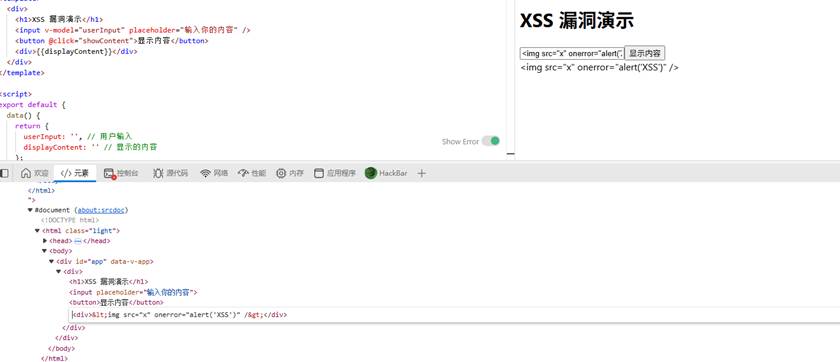Open the about:srcdoc link
Screen dimensions: 840x362
[x=102, y=210]
